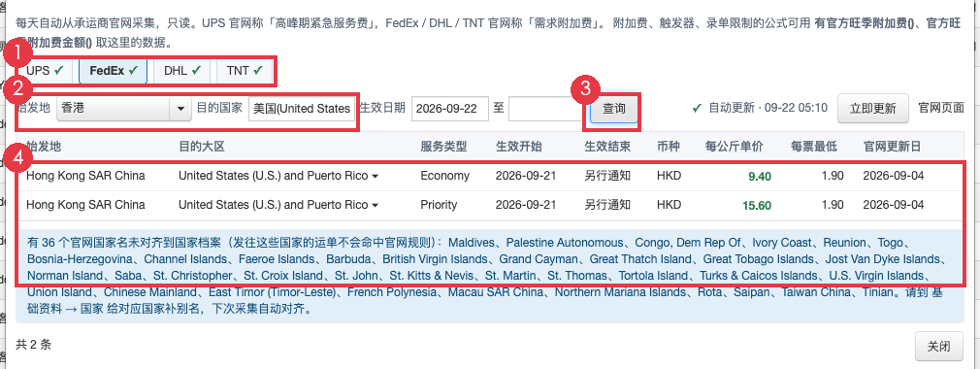This screenshot has width=980, height=369.
Task: Click the 立即更新 button
Action: click(872, 108)
